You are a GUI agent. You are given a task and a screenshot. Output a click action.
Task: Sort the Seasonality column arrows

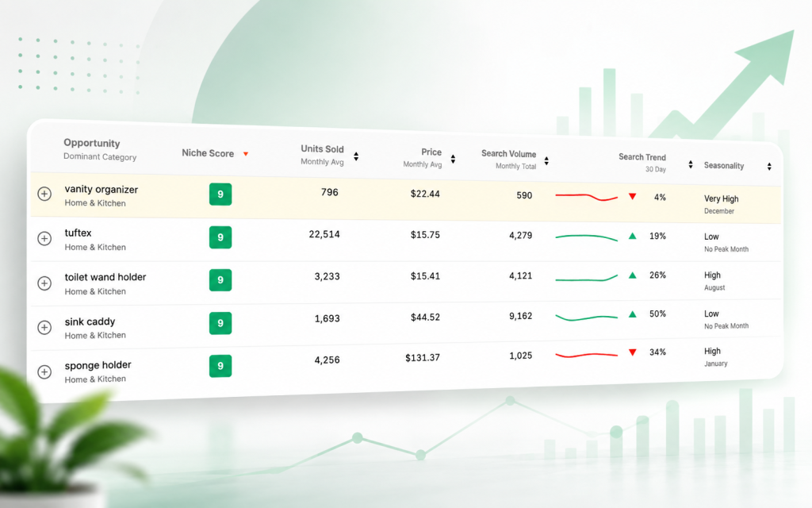(x=769, y=167)
